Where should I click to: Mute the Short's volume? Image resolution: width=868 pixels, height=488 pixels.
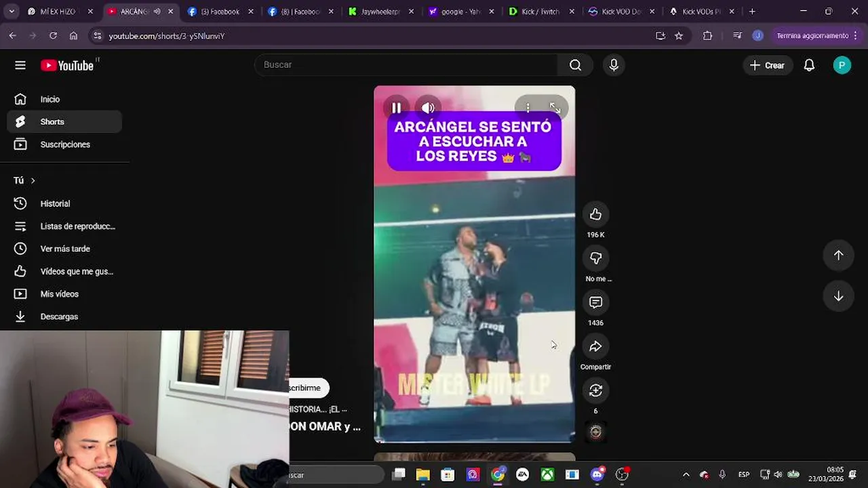pyautogui.click(x=428, y=108)
